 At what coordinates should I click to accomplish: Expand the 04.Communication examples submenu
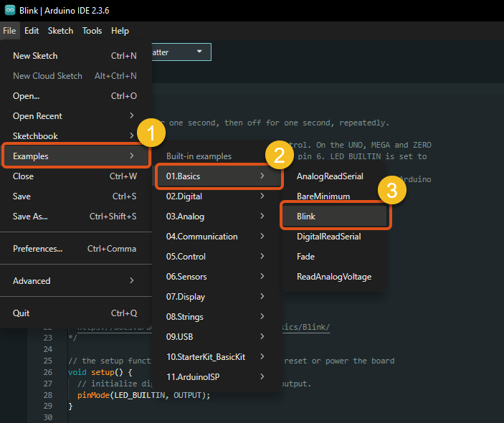[217, 237]
